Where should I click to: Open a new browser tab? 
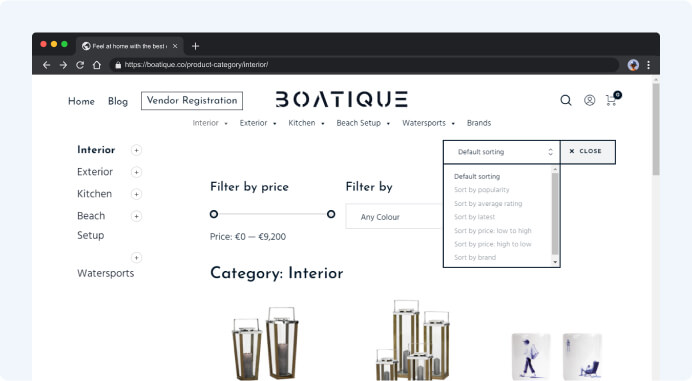(196, 46)
